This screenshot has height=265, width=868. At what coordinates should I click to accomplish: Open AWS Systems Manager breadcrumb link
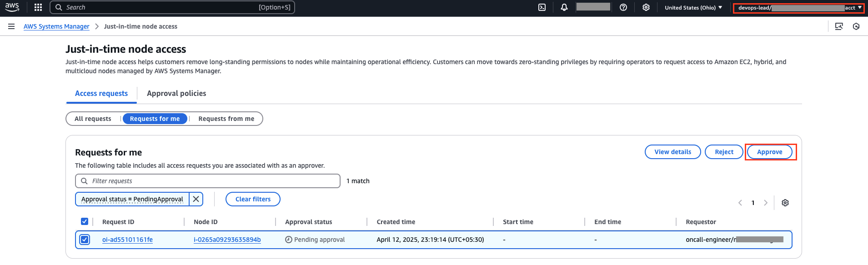click(56, 26)
